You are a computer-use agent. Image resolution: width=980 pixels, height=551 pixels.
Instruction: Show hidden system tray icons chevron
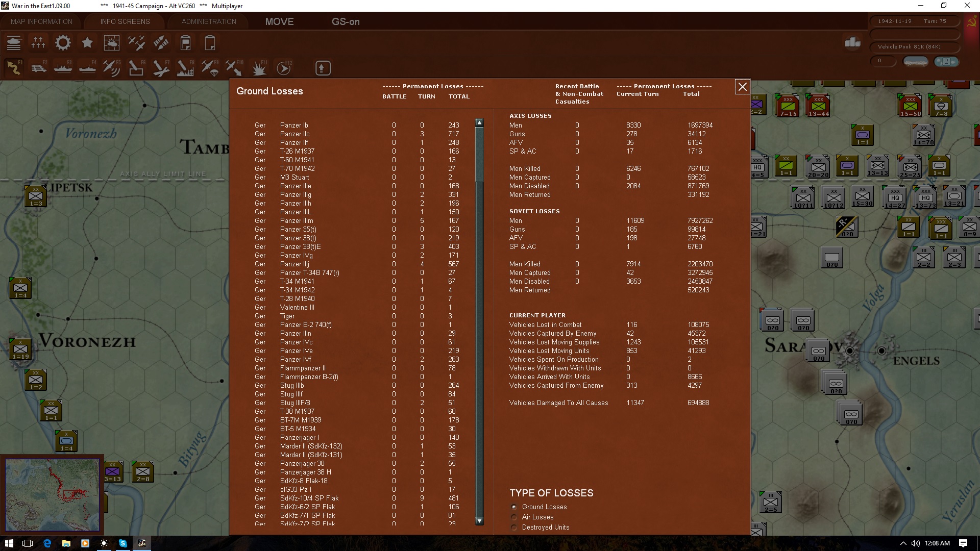pos(903,543)
